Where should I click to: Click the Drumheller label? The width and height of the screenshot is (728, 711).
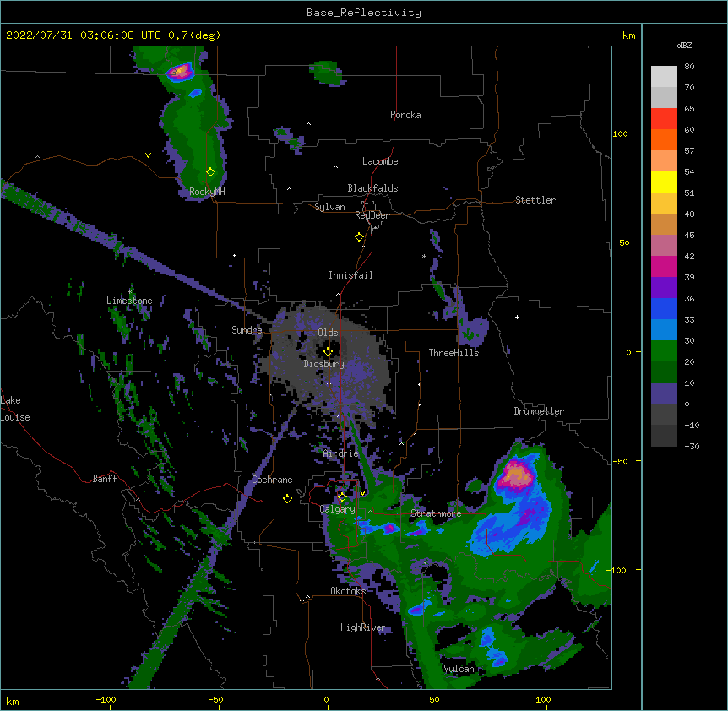point(539,411)
